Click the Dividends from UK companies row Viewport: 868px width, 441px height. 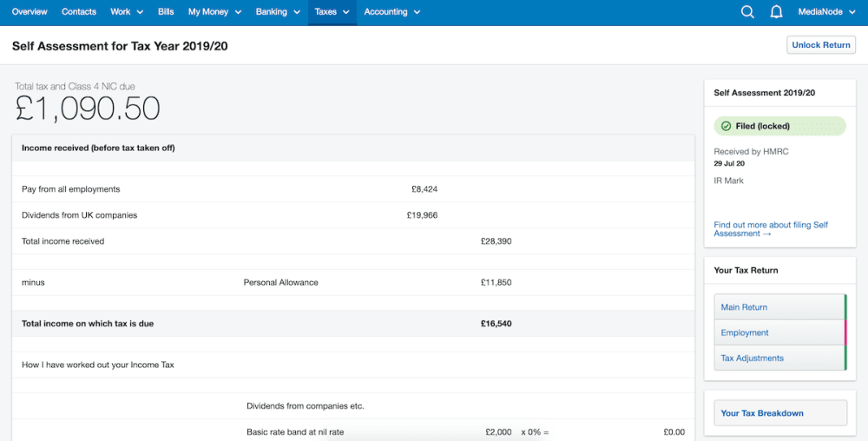click(80, 215)
